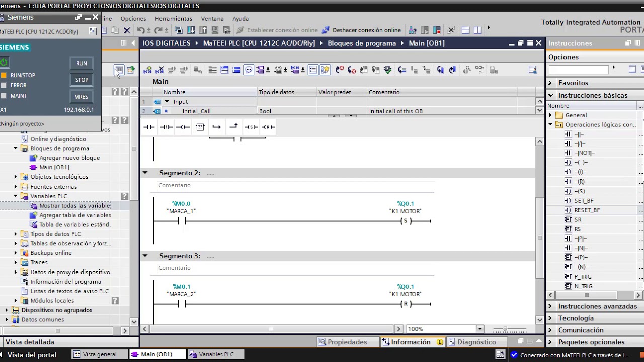
Task: Click the delete X icon in toolbar
Action: click(127, 30)
